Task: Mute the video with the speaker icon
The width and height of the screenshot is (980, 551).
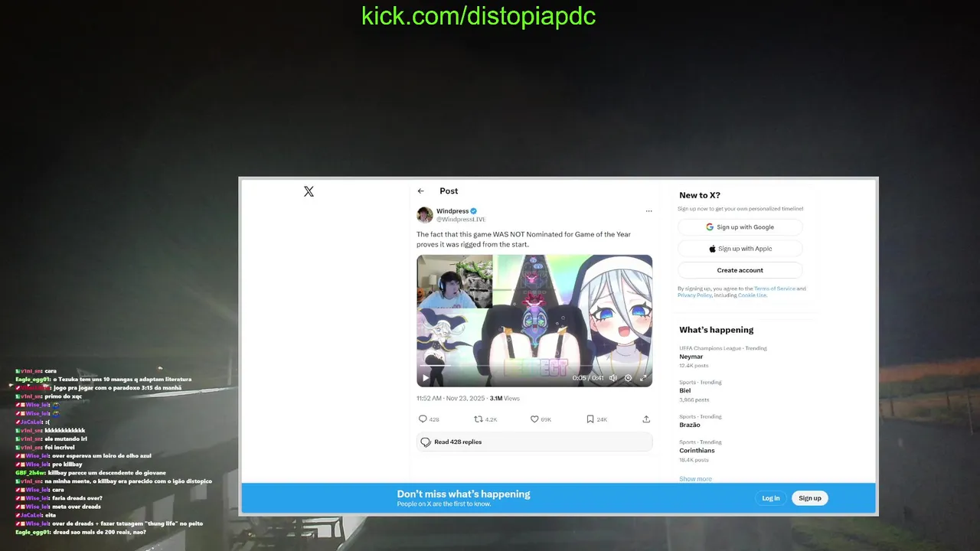Action: (x=613, y=377)
